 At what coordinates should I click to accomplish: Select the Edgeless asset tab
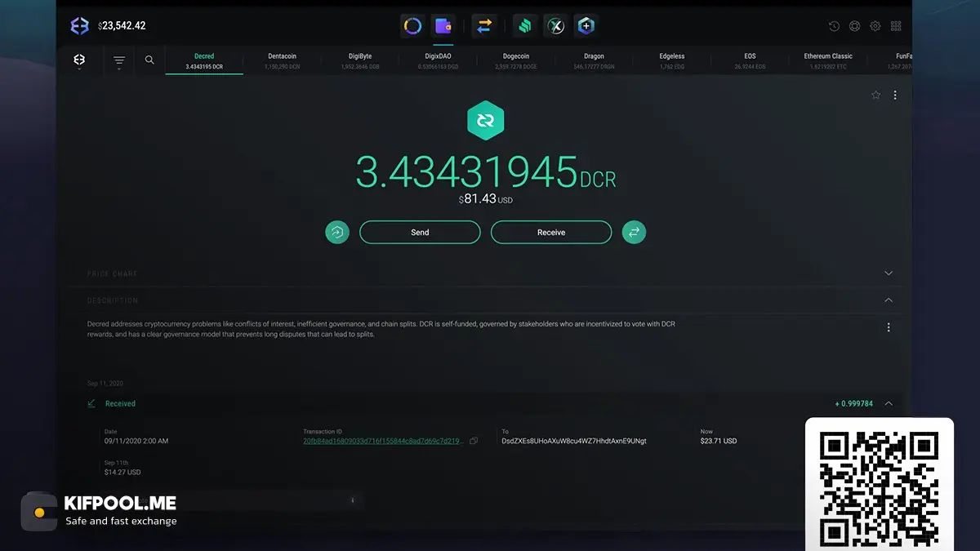click(x=672, y=60)
